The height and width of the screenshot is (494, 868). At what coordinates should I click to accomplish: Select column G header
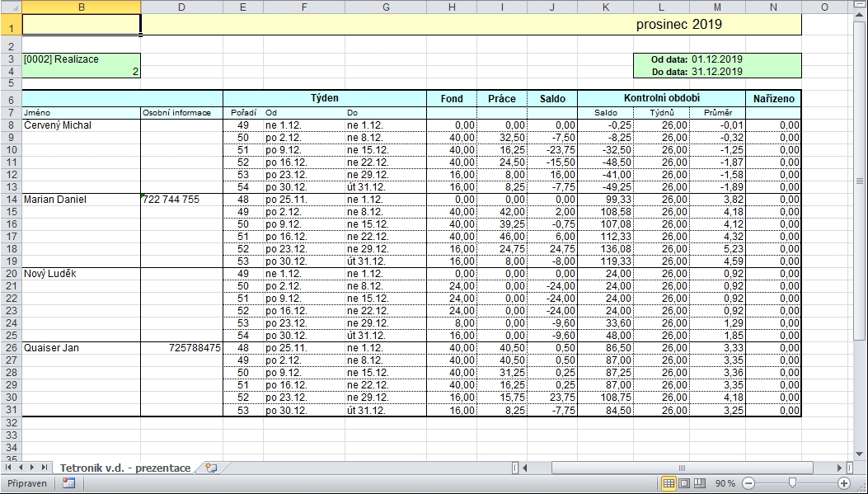click(386, 7)
